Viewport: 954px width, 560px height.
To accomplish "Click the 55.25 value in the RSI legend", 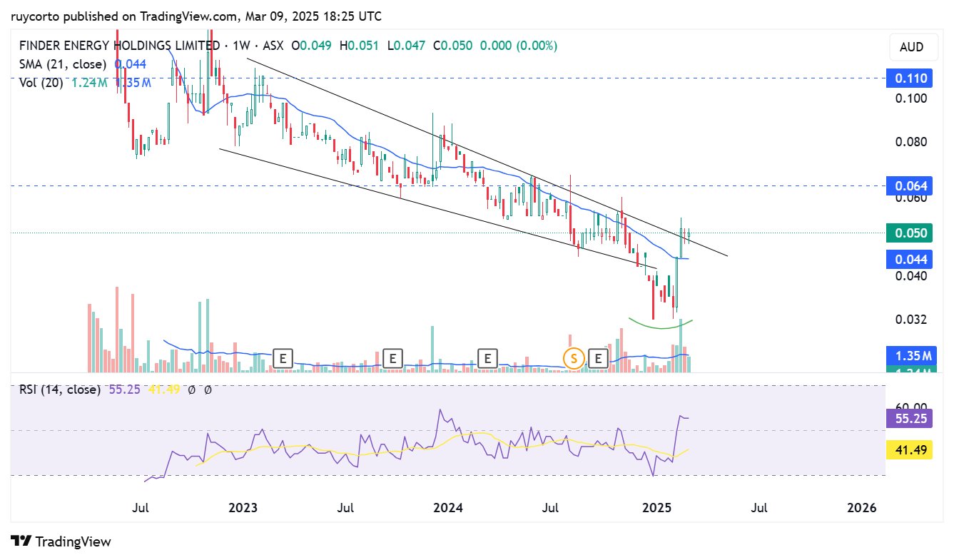I will pyautogui.click(x=123, y=390).
